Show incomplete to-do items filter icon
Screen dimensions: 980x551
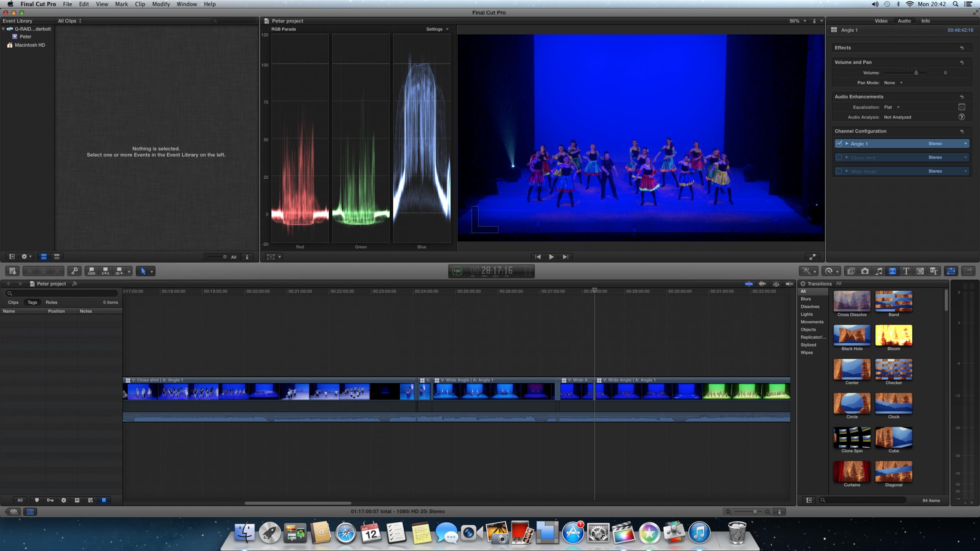[x=77, y=500]
